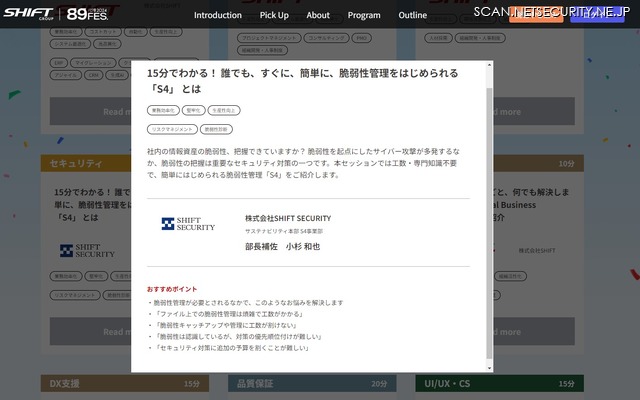This screenshot has height=400, width=640.
Task: Click the popup session title about S4
Action: [x=302, y=81]
